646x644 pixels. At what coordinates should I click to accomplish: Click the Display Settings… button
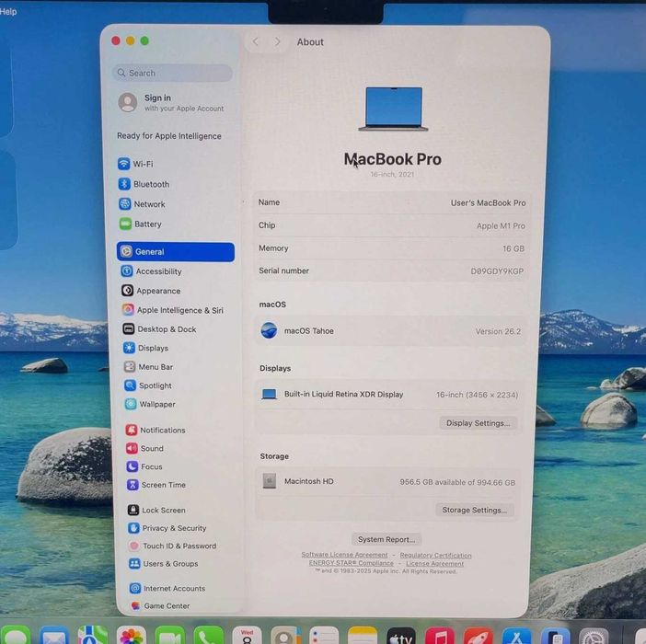(478, 423)
